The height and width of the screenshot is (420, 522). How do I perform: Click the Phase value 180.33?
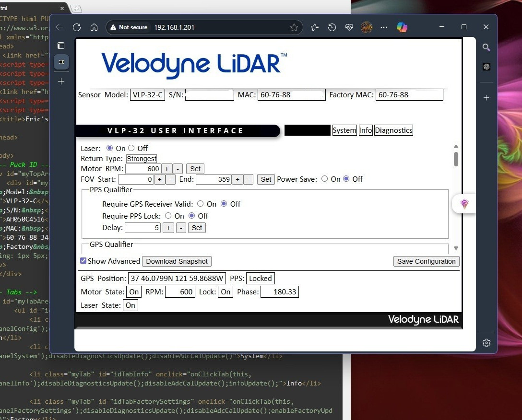[280, 292]
